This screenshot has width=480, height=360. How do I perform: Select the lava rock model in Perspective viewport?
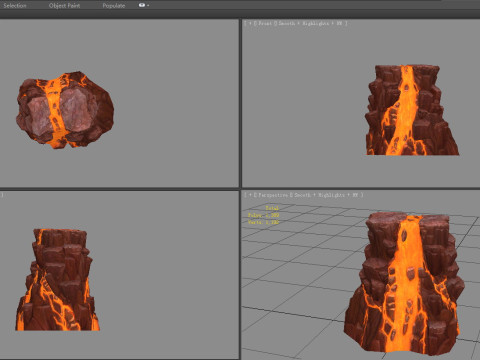pyautogui.click(x=404, y=283)
